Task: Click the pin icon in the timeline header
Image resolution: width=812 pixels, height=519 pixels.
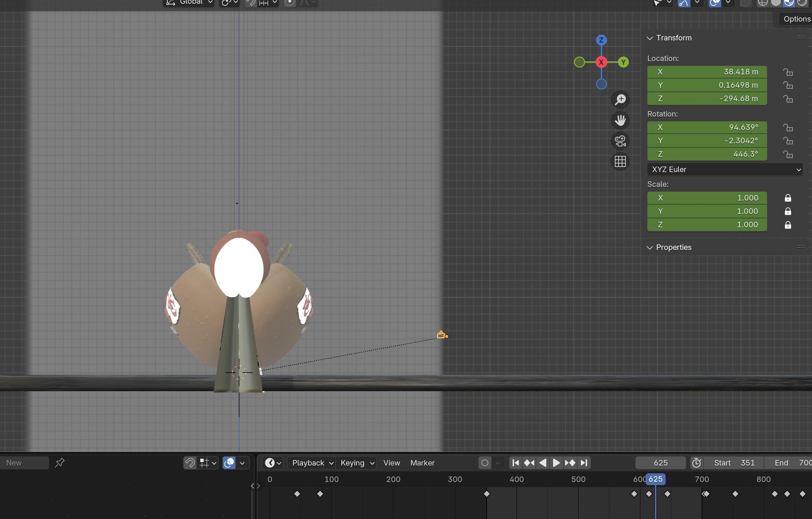Action: tap(59, 463)
